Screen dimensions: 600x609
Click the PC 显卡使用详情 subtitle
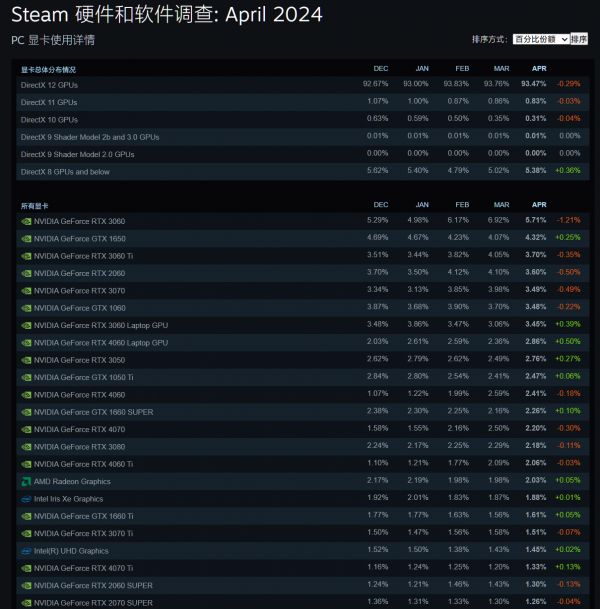click(53, 40)
